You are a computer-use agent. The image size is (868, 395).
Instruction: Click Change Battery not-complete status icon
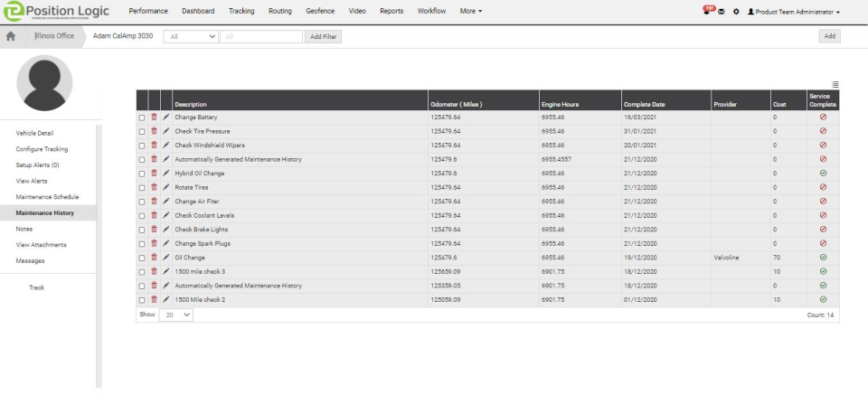(823, 118)
